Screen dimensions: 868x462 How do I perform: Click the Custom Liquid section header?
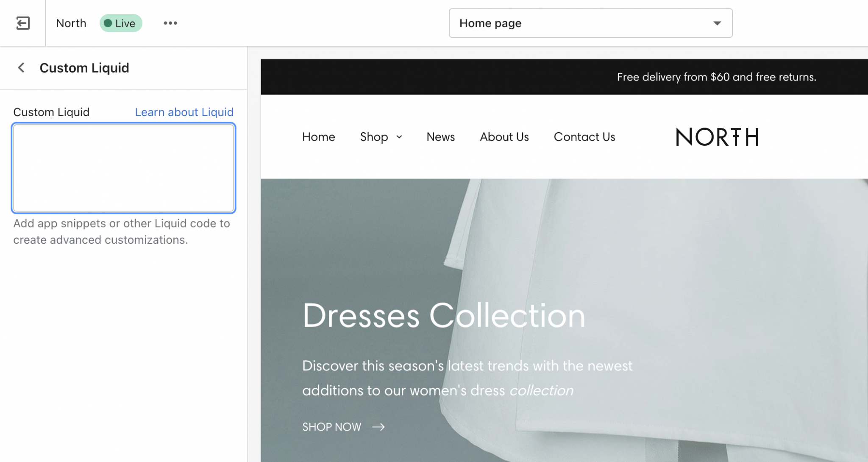(x=84, y=68)
